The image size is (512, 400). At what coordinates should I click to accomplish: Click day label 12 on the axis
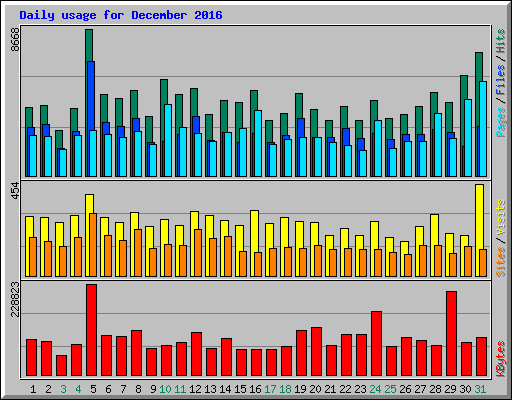point(195,389)
